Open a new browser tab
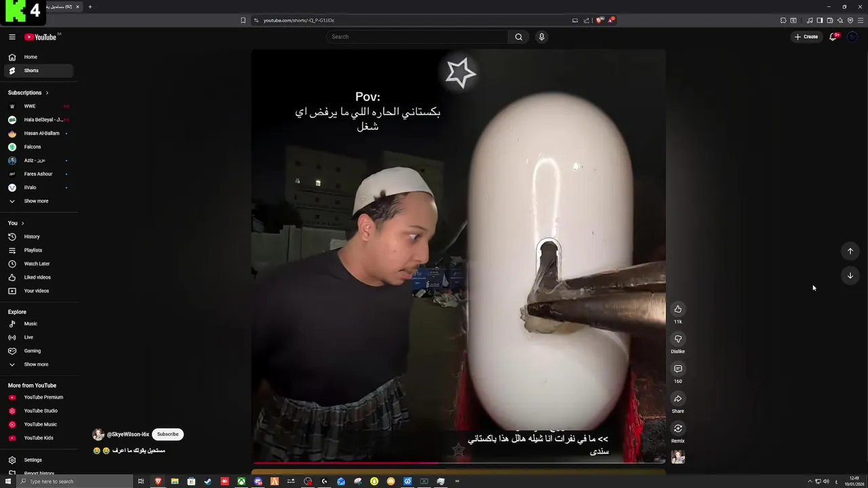 (90, 7)
